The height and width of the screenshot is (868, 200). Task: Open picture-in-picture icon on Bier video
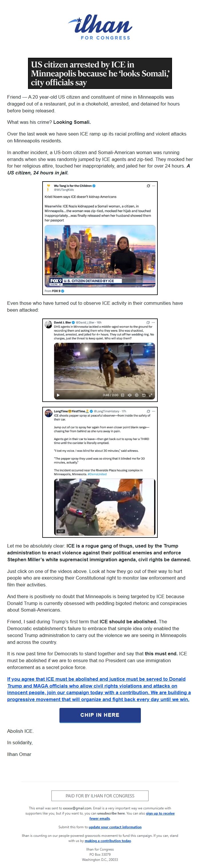144,395
